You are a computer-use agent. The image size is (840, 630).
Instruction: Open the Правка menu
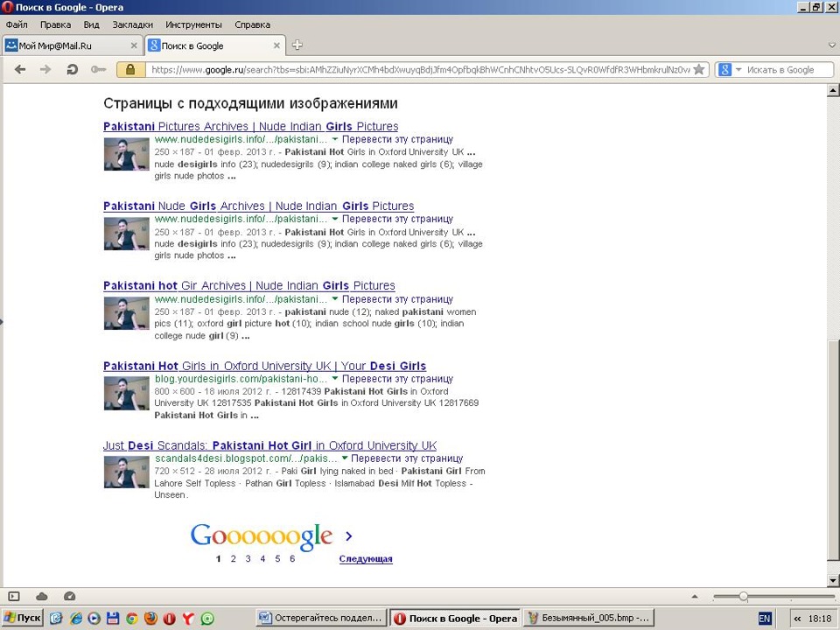[x=55, y=24]
